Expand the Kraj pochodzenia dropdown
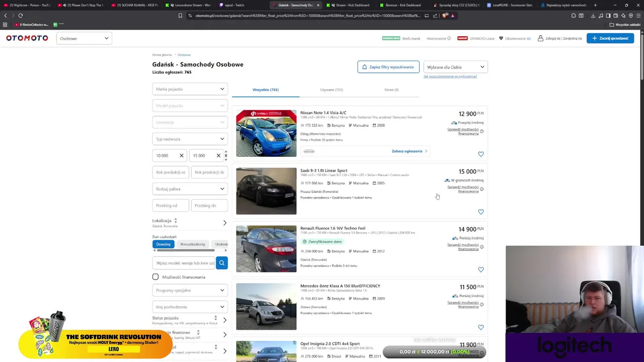Image resolution: width=644 pixels, height=362 pixels. pos(190,307)
